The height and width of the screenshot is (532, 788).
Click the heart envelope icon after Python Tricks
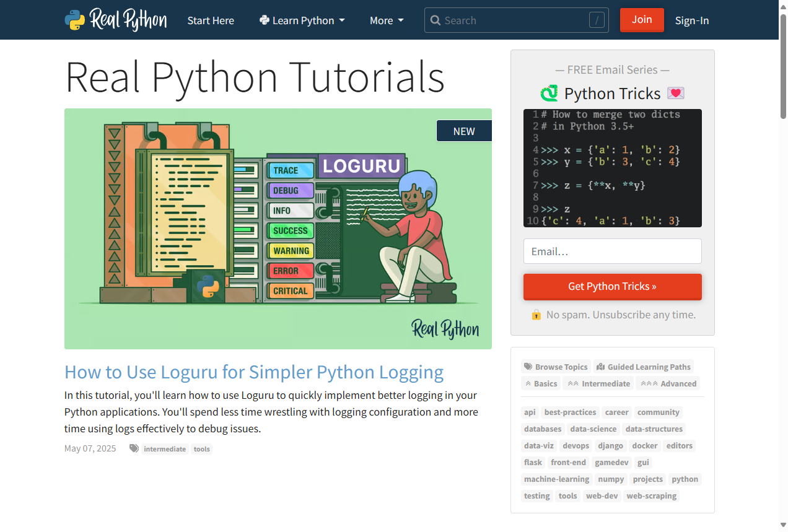675,92
